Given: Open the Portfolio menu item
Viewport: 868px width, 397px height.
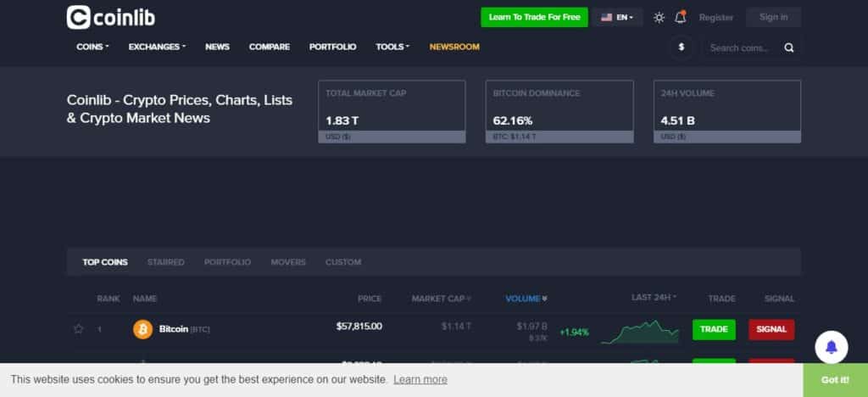Looking at the screenshot, I should [x=332, y=47].
